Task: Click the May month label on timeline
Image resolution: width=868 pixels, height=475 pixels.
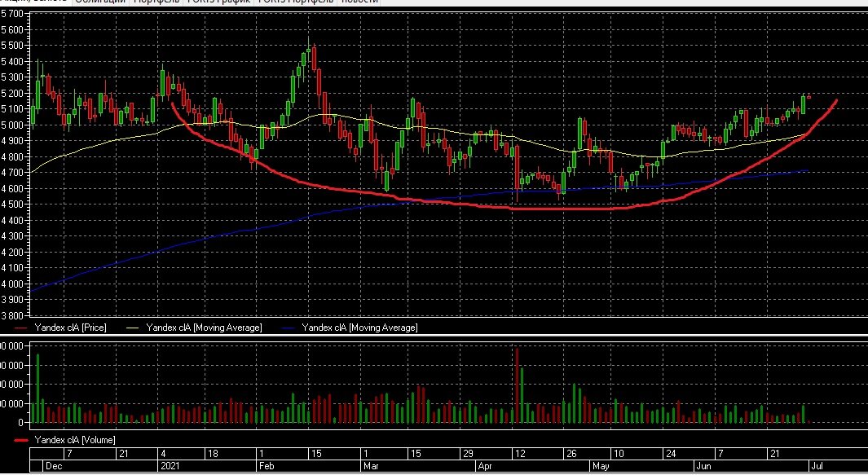Action: click(x=601, y=466)
